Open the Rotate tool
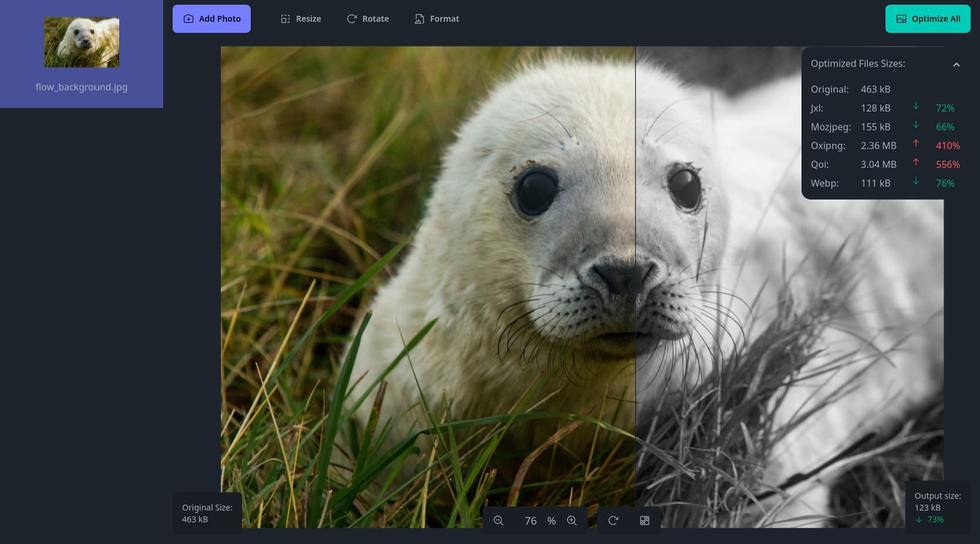 click(368, 19)
